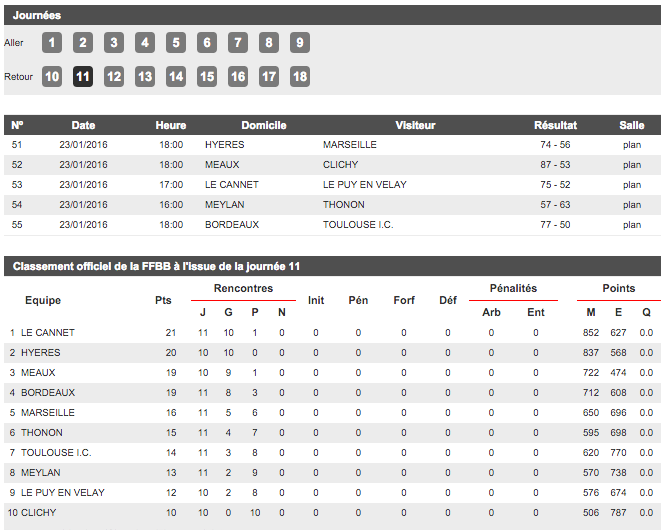The height and width of the screenshot is (530, 661).
Task: Click HYERES team in the classement table
Action: [41, 353]
